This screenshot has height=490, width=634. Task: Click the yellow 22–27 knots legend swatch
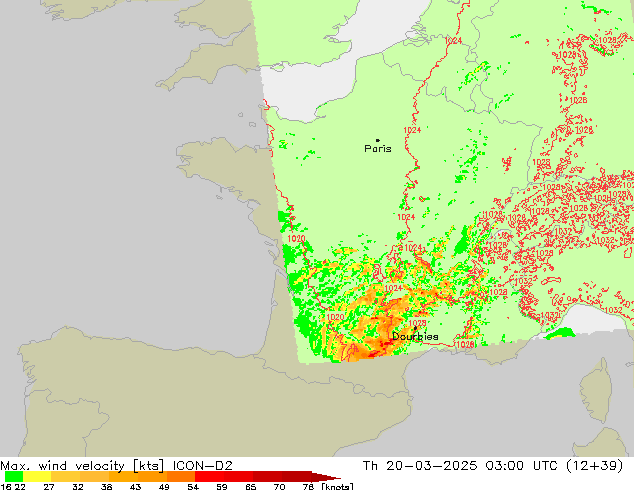[x=37, y=477]
